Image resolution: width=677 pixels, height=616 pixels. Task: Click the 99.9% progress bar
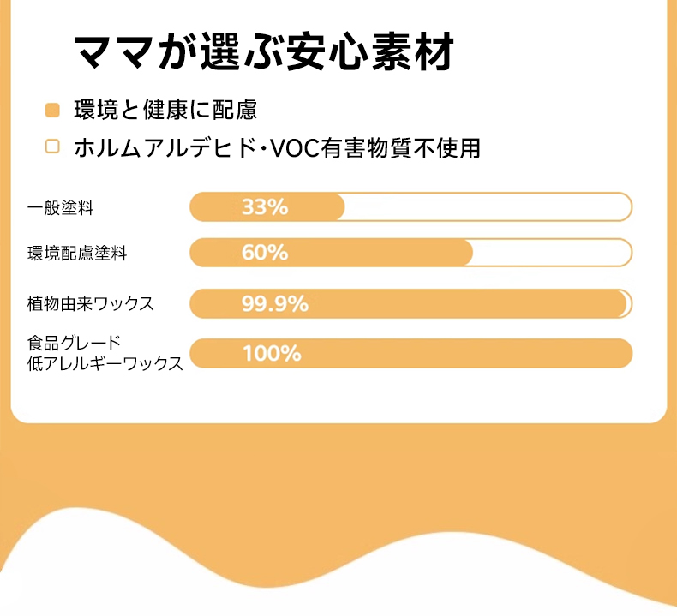tap(411, 304)
